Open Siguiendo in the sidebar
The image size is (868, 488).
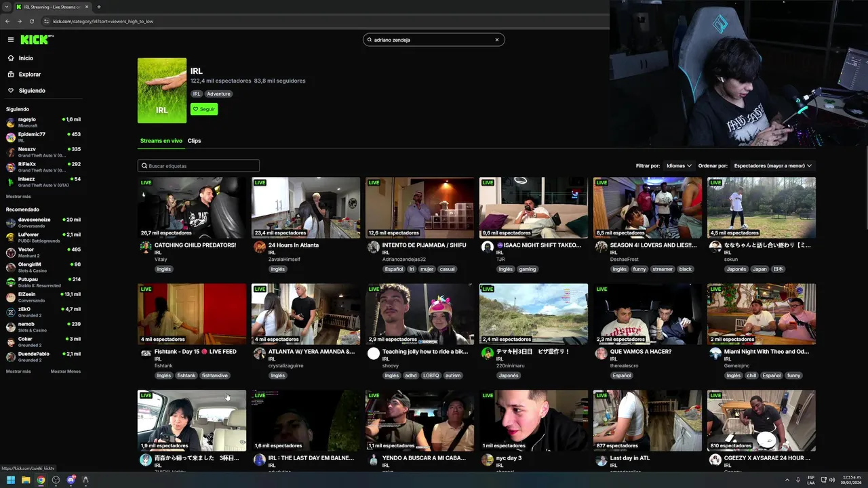(32, 91)
